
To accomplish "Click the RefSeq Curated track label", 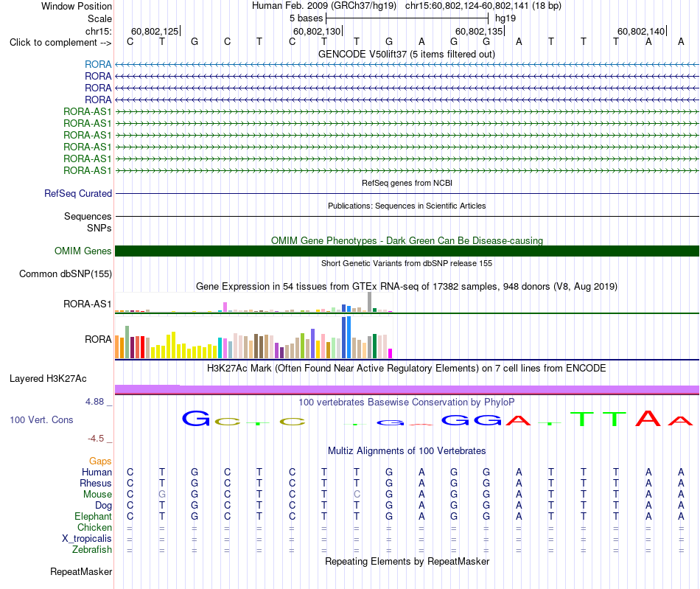I will click(x=78, y=193).
